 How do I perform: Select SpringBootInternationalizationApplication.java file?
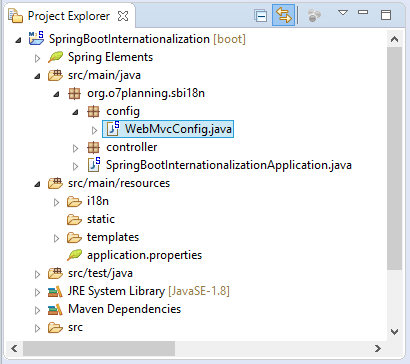[220, 165]
